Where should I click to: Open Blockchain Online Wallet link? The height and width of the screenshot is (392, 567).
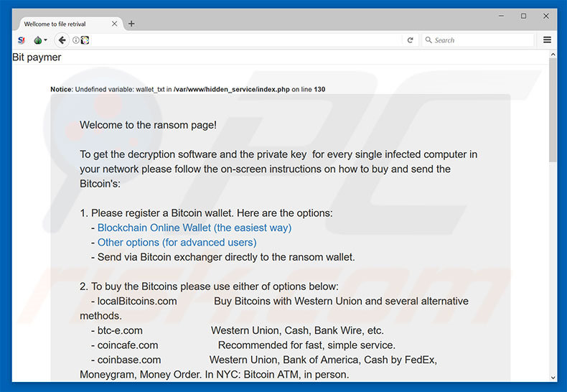[195, 228]
